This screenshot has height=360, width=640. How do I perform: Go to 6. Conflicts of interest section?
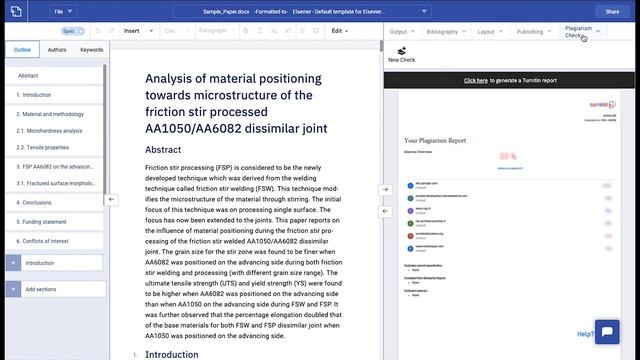pyautogui.click(x=54, y=241)
